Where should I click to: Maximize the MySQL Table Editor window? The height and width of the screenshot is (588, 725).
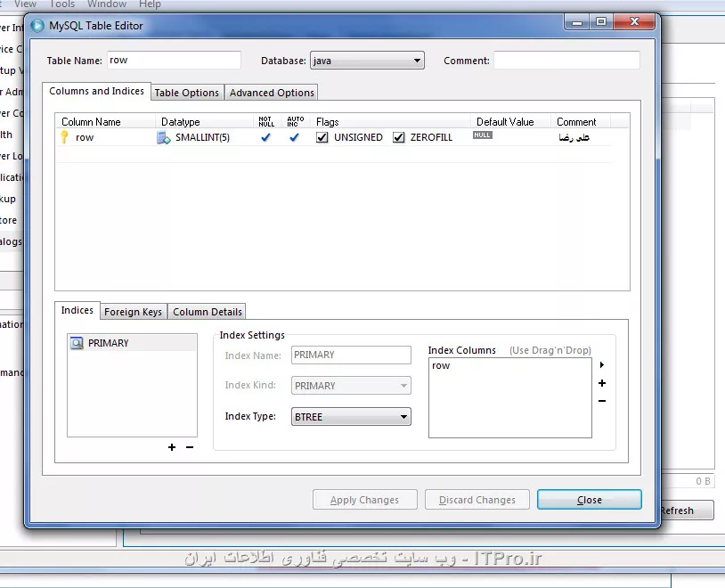click(601, 21)
